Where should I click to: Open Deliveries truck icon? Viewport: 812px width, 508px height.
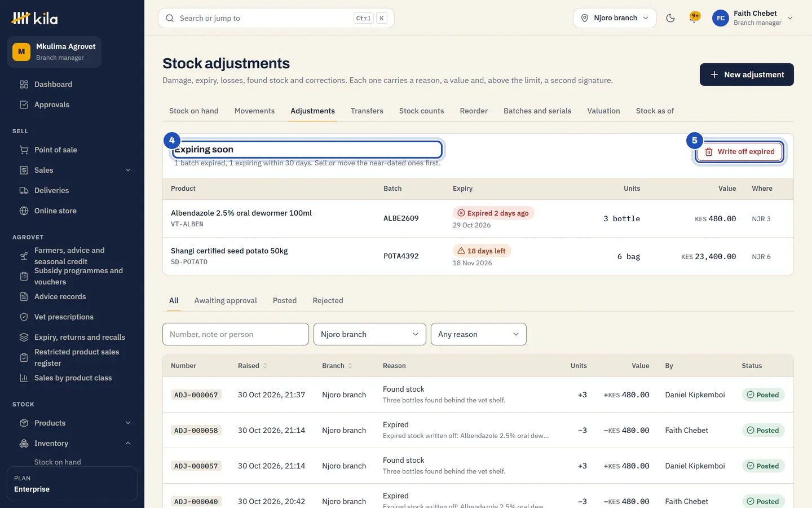coord(24,191)
